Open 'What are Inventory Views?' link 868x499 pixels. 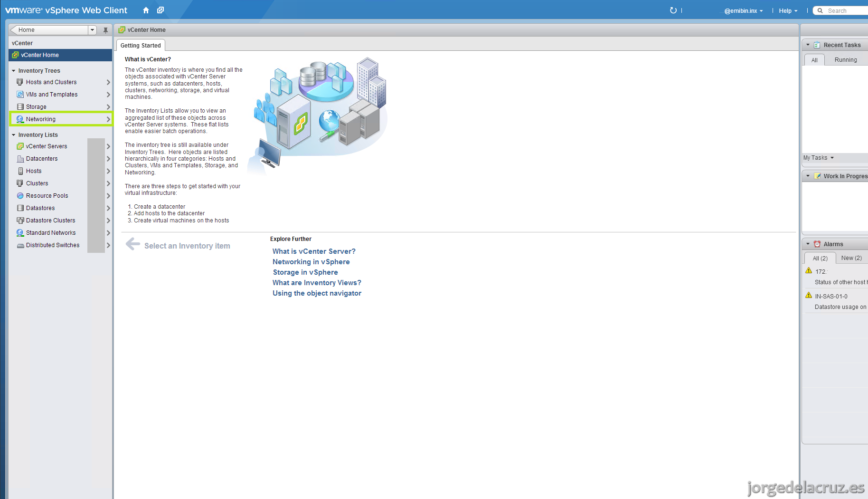tap(317, 283)
